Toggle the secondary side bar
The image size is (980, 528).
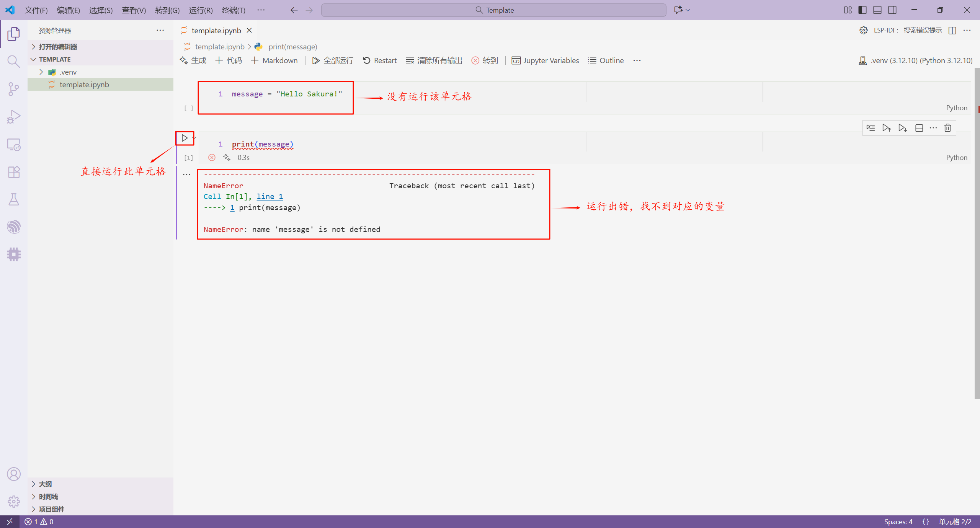pos(892,10)
